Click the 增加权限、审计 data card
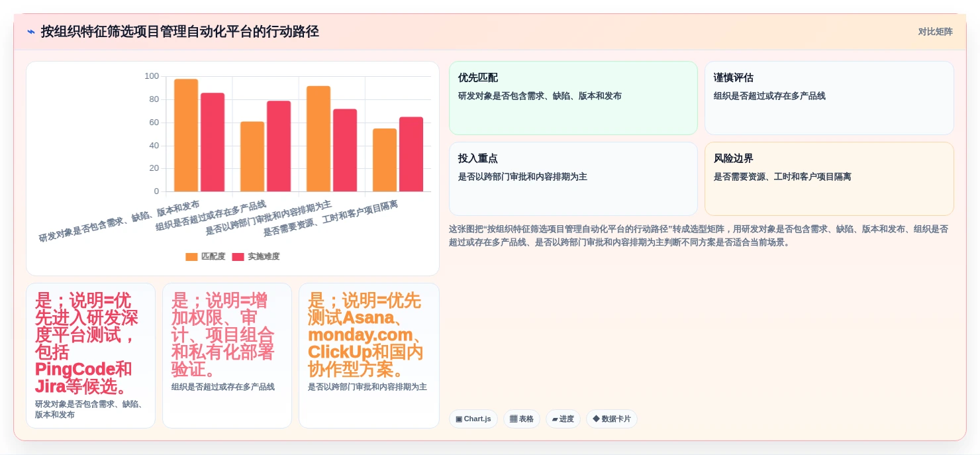980x455 pixels. coord(227,356)
